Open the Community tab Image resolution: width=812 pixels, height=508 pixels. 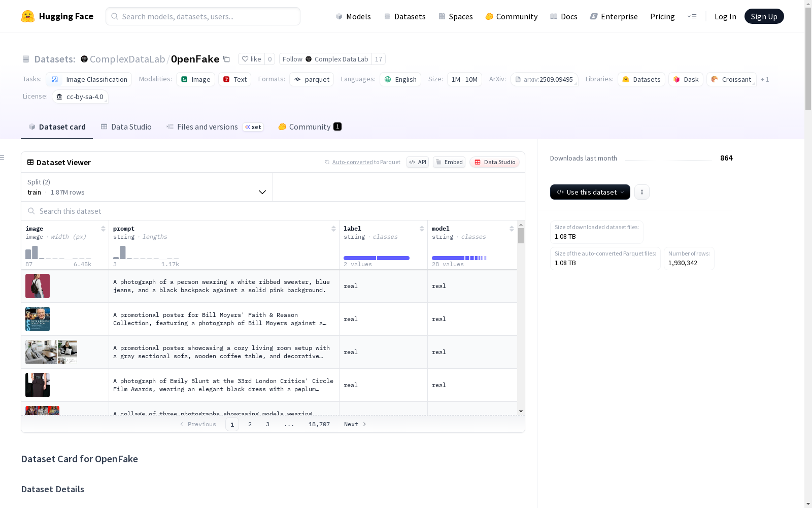pos(310,127)
